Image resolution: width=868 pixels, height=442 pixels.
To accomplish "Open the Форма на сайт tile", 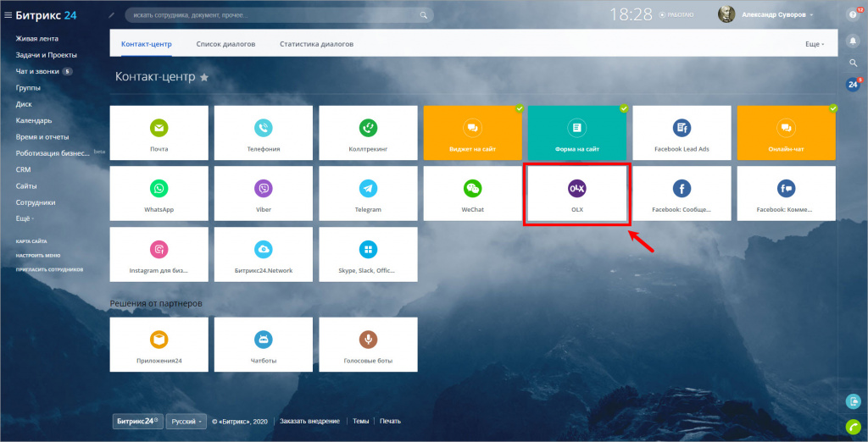I will click(x=576, y=133).
